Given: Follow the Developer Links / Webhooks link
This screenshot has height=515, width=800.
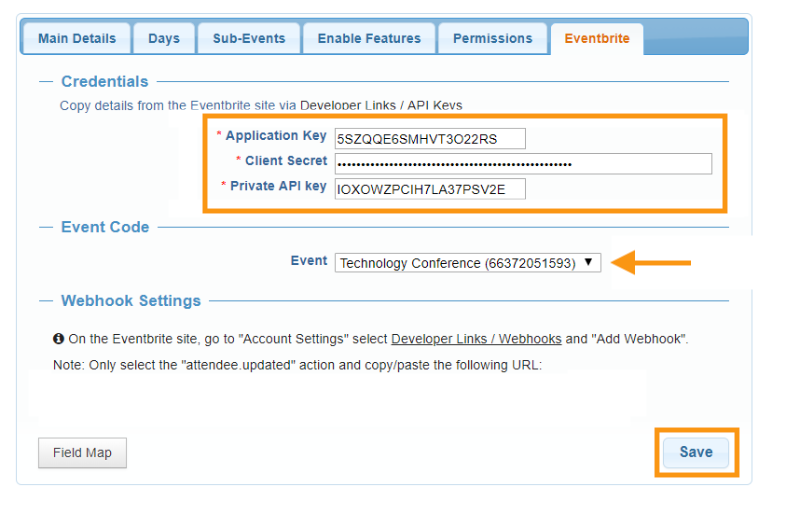Looking at the screenshot, I should pyautogui.click(x=476, y=339).
